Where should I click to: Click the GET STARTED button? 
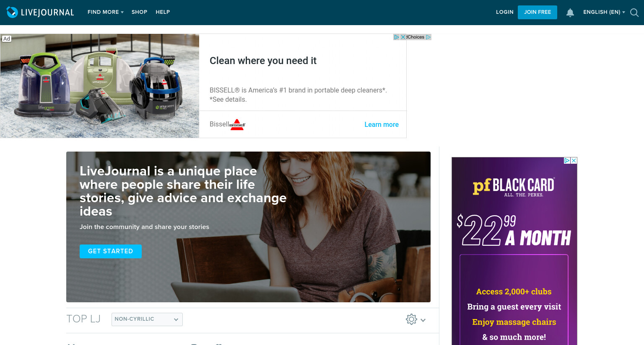click(x=111, y=251)
